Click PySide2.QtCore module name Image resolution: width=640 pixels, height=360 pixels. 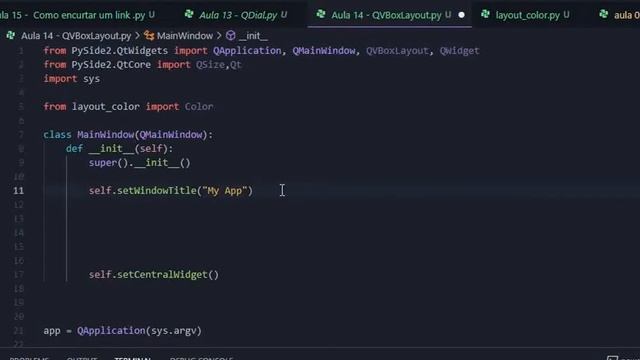tap(111, 64)
